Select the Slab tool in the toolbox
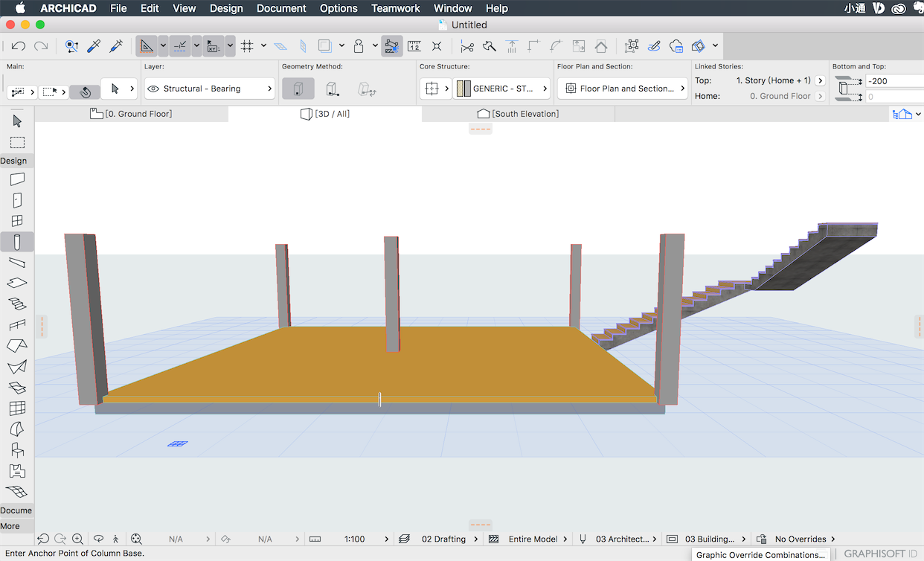The height and width of the screenshot is (561, 924). (17, 283)
